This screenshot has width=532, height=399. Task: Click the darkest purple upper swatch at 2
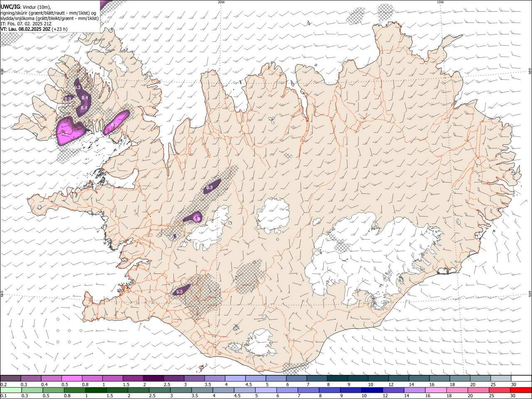pos(153,378)
